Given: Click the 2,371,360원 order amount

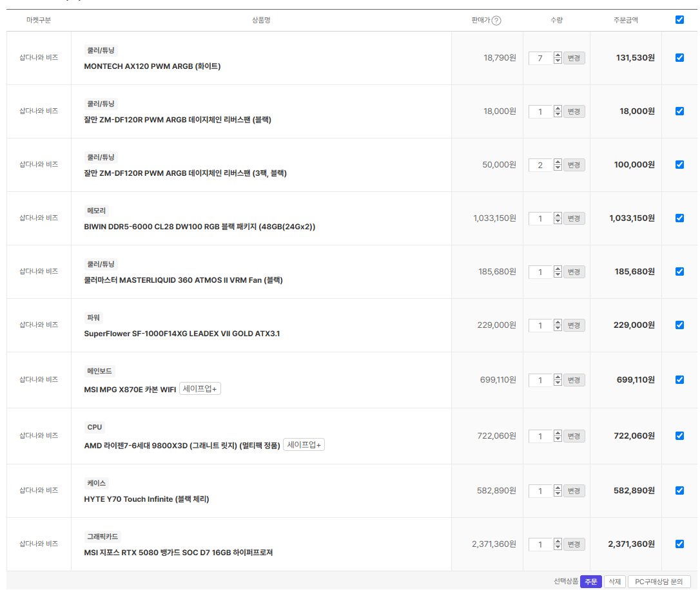Looking at the screenshot, I should (631, 544).
